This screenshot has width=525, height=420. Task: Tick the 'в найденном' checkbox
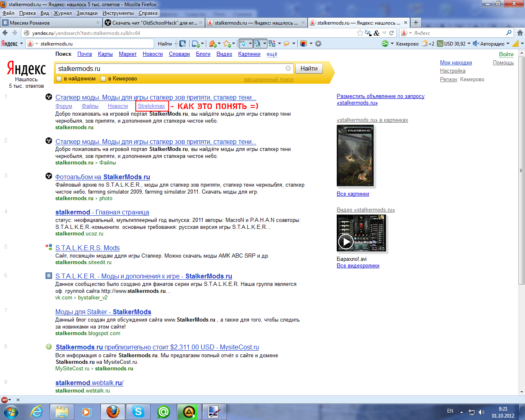click(59, 79)
